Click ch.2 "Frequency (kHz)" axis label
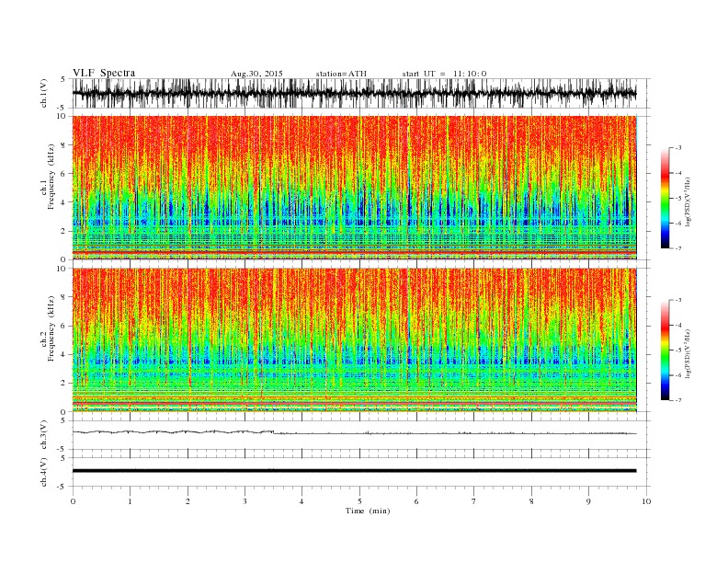The image size is (728, 563). [51, 328]
